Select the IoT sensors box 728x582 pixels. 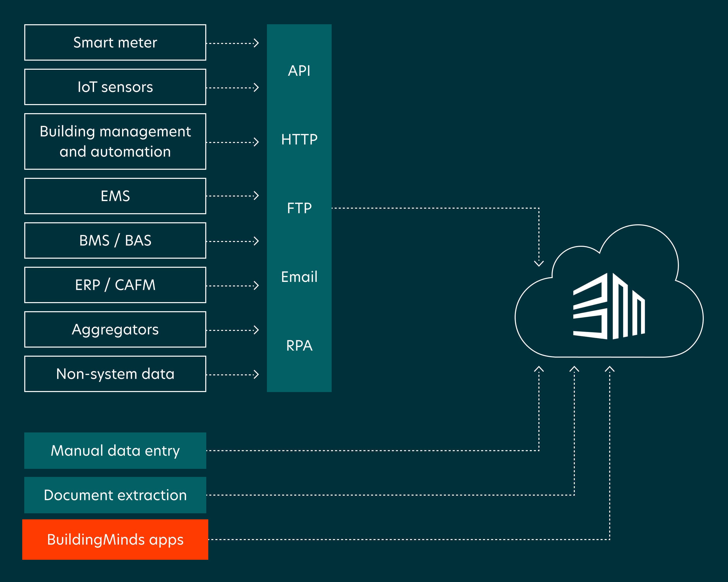click(x=115, y=87)
